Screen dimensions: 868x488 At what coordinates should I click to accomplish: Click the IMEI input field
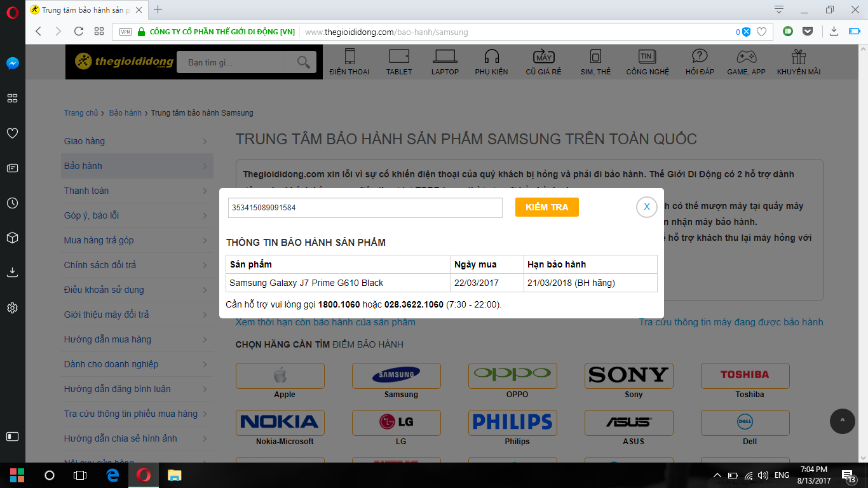click(x=365, y=208)
